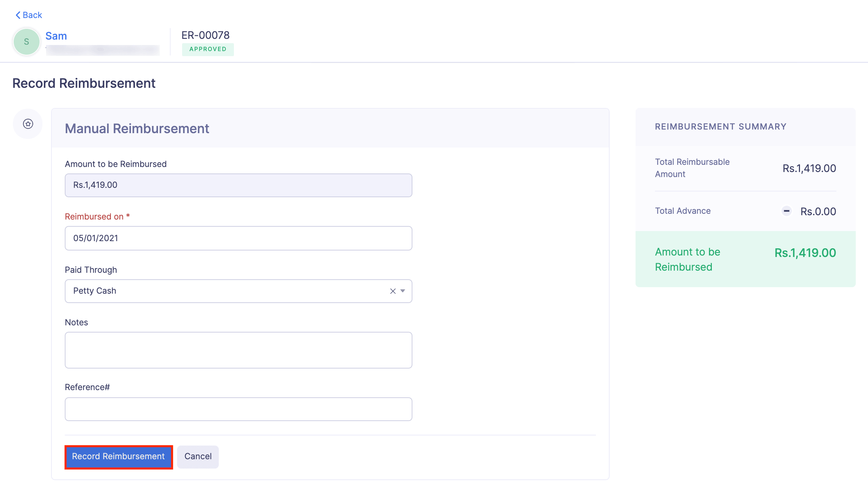Click report number ER-00078

click(205, 35)
